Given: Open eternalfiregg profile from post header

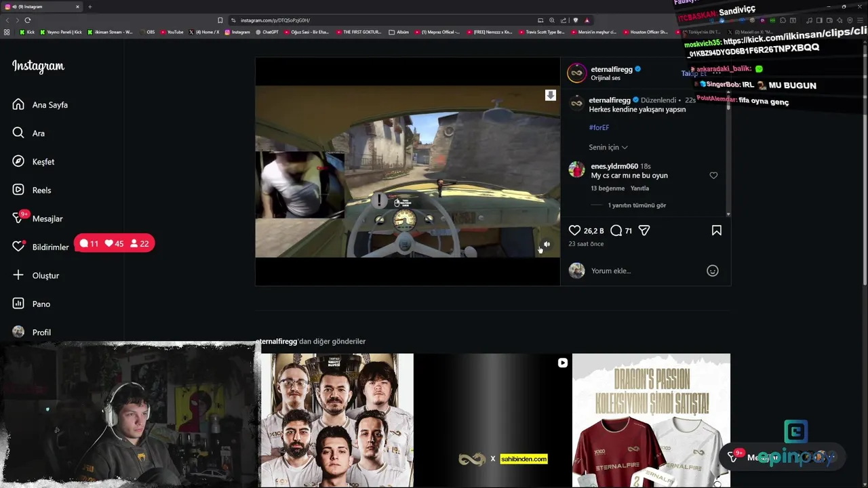Looking at the screenshot, I should click(x=611, y=69).
